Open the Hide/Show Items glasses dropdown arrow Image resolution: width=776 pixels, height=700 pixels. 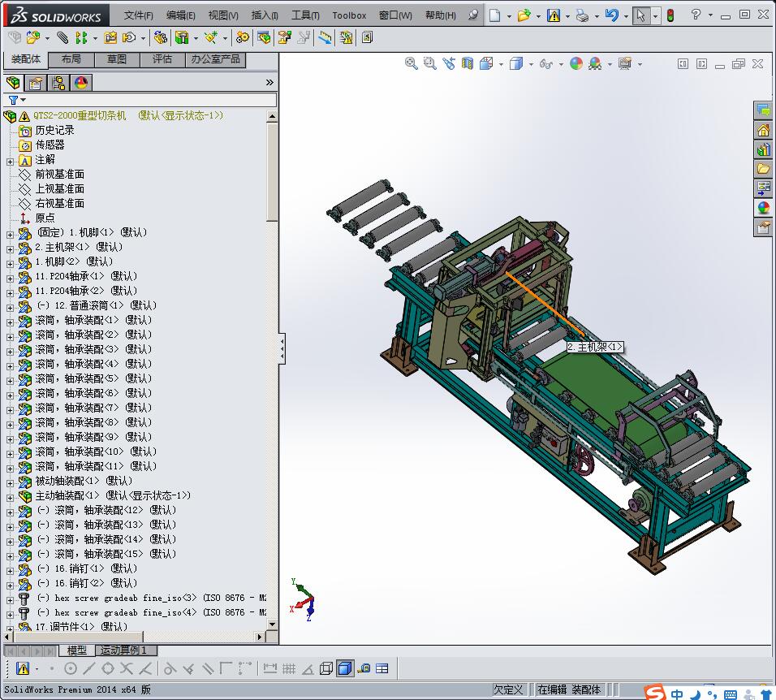coord(560,64)
